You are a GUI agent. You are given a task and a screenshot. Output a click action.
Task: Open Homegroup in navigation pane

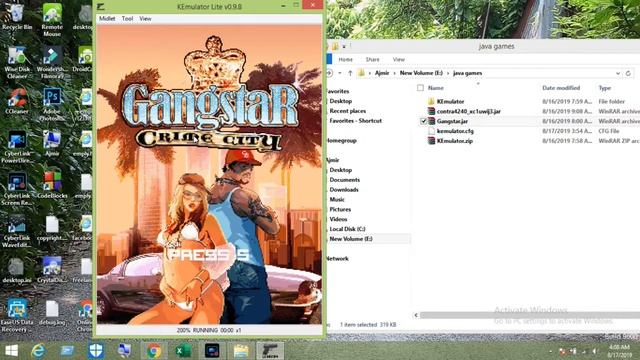(x=342, y=140)
